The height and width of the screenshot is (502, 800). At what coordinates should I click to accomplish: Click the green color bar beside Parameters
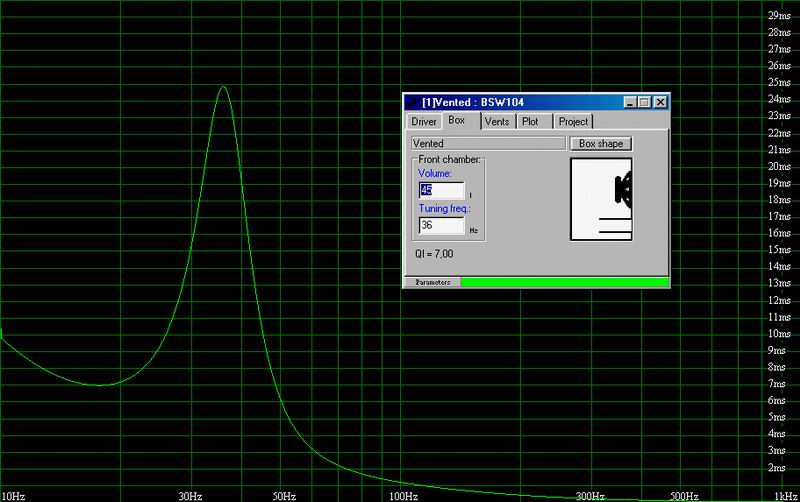coord(564,283)
